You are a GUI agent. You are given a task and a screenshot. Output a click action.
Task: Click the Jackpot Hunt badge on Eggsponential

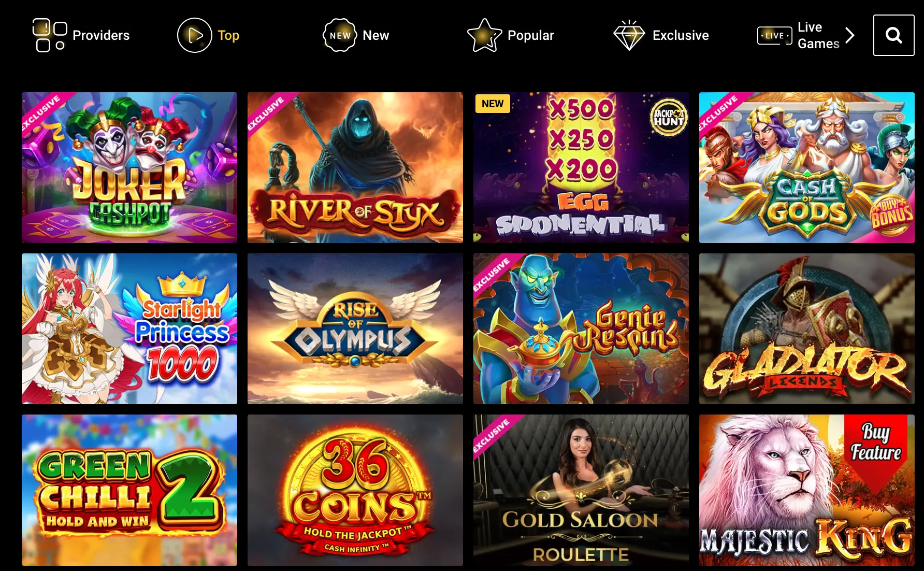point(668,117)
